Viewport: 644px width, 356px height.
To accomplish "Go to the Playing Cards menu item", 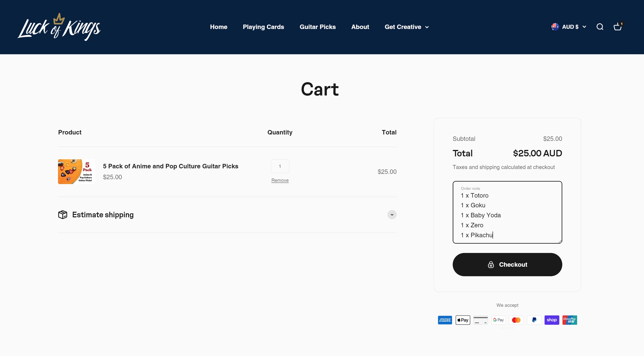I will click(263, 27).
